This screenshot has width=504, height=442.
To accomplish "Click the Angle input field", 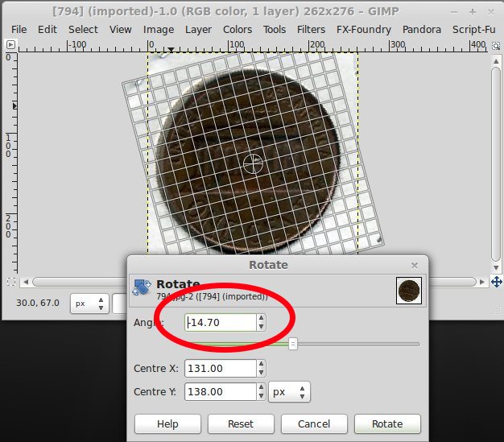I will coord(221,322).
